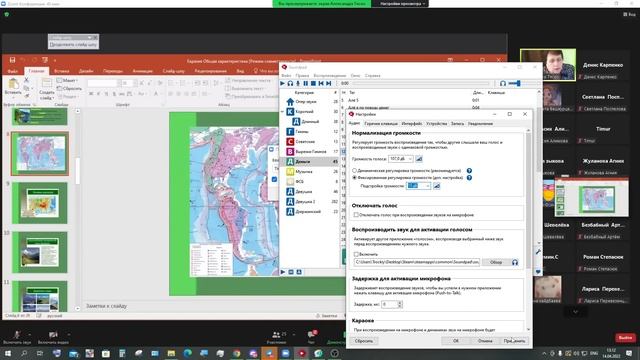Image resolution: width=640 pixels, height=360 pixels.
Task: Click Отмена button in settings dialog
Action: (x=485, y=341)
